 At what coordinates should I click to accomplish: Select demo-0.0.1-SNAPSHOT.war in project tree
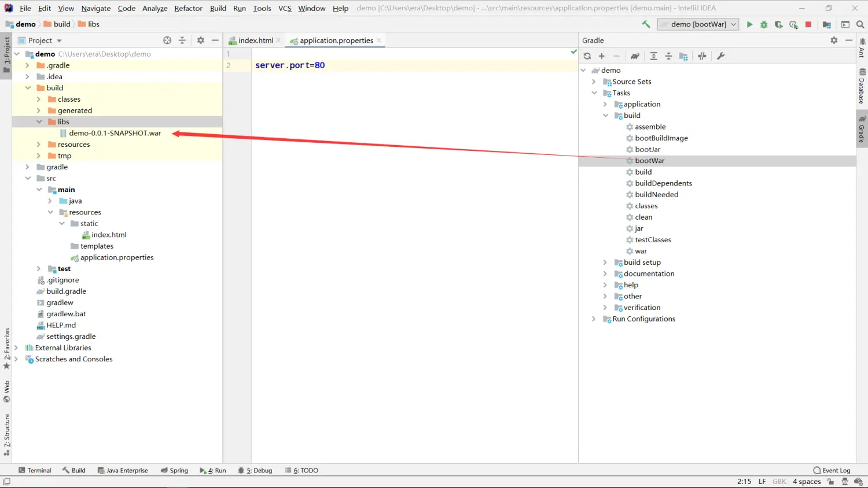(x=115, y=133)
